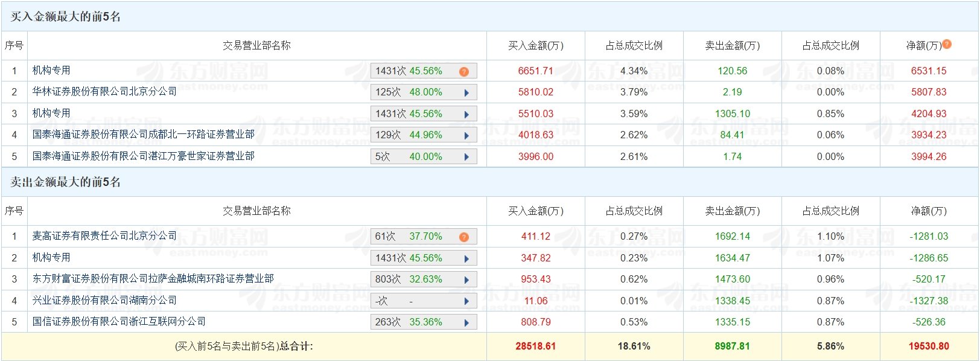Open 东方财富证券拉萨金融城南环路证券营业部 link

tap(153, 279)
